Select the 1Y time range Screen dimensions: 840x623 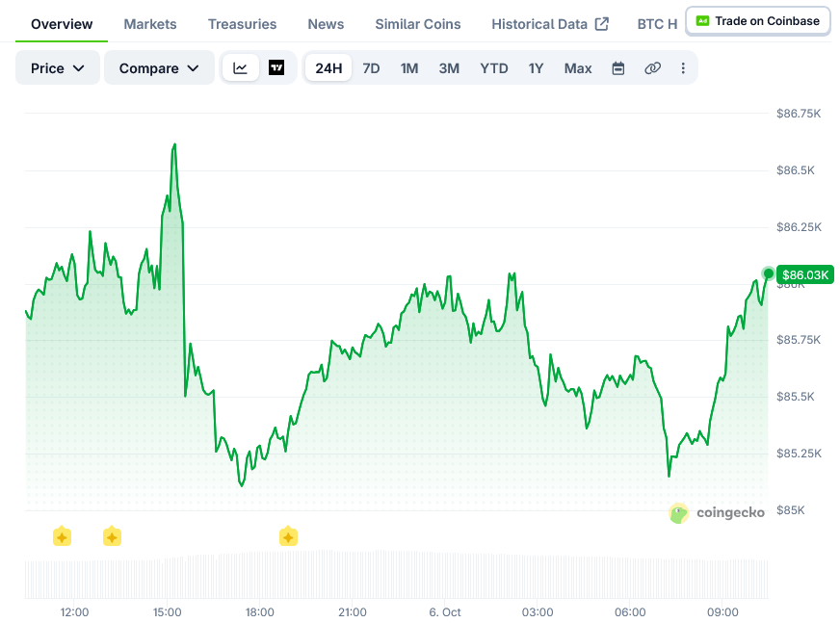click(x=536, y=68)
